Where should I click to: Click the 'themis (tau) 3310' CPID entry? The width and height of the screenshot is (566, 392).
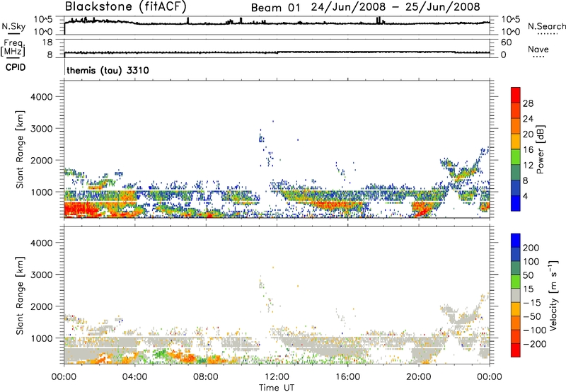(108, 70)
